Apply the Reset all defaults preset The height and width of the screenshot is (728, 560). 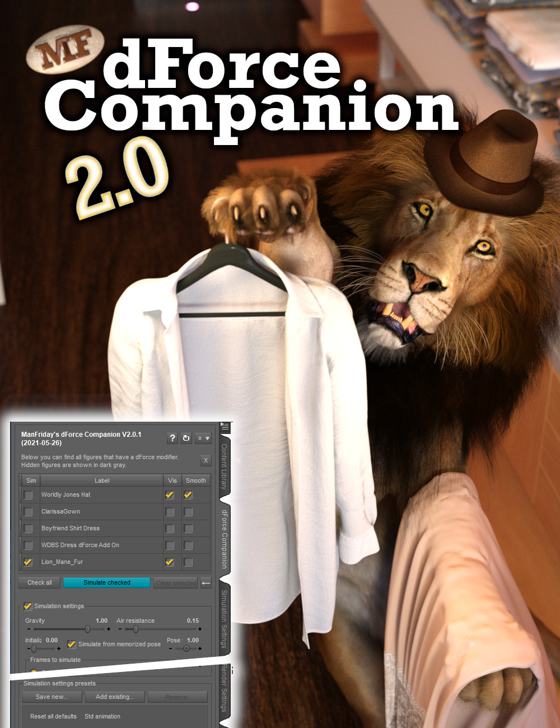coord(53,717)
